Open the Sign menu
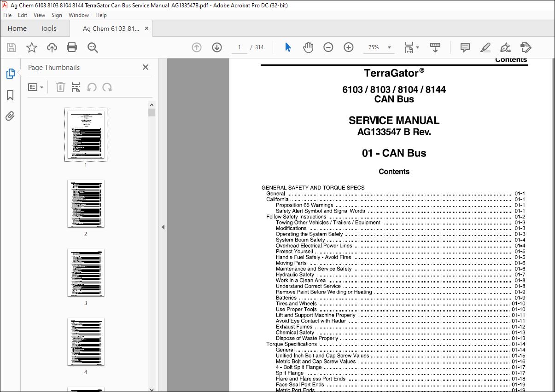The height and width of the screenshot is (392, 555). point(57,15)
